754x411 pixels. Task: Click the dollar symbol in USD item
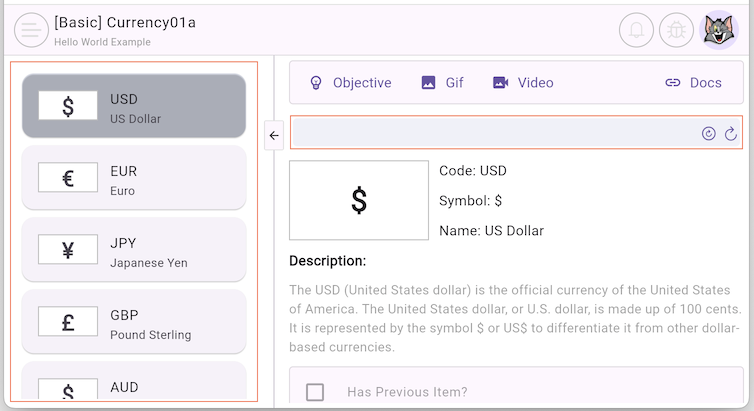click(x=68, y=106)
